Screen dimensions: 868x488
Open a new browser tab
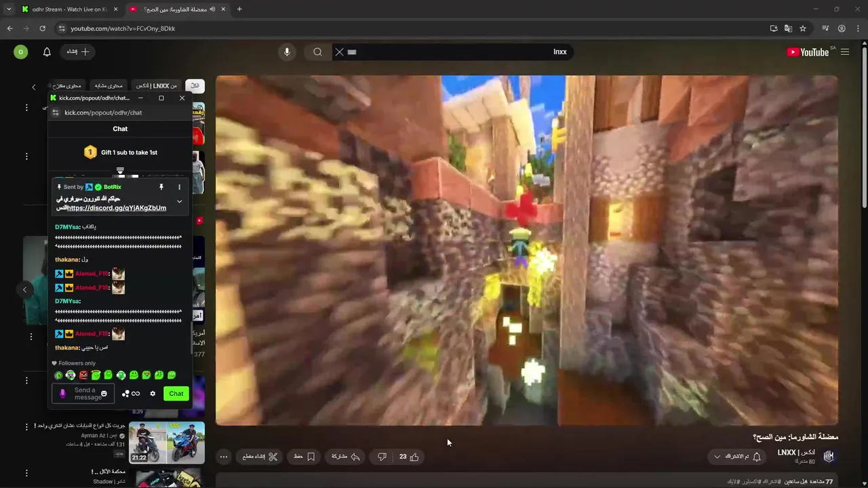coord(239,9)
